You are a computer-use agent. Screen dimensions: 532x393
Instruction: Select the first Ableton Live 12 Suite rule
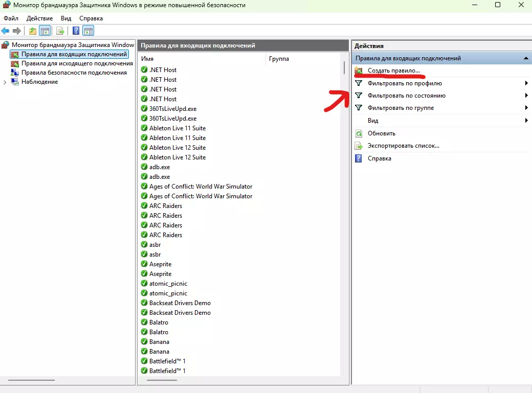point(178,148)
